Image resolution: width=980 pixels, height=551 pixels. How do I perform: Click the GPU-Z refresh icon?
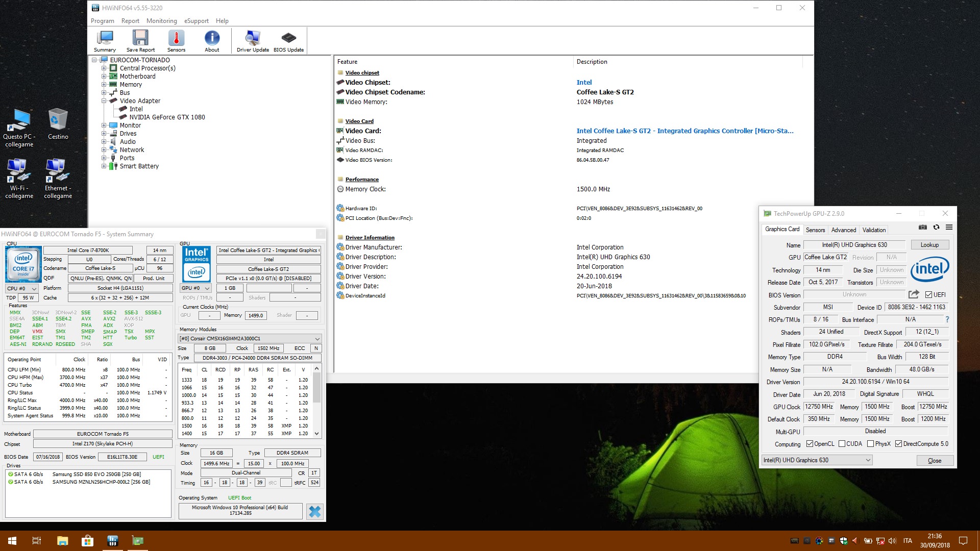(x=936, y=228)
